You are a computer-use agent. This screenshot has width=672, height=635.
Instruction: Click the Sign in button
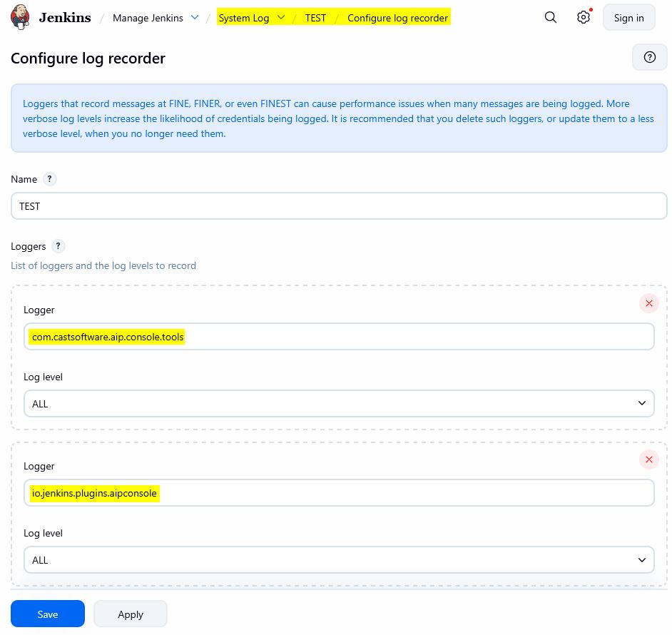coord(628,18)
